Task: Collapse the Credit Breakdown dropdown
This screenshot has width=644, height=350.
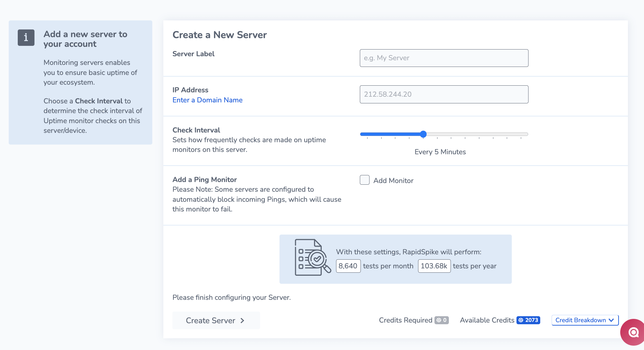Action: [584, 320]
